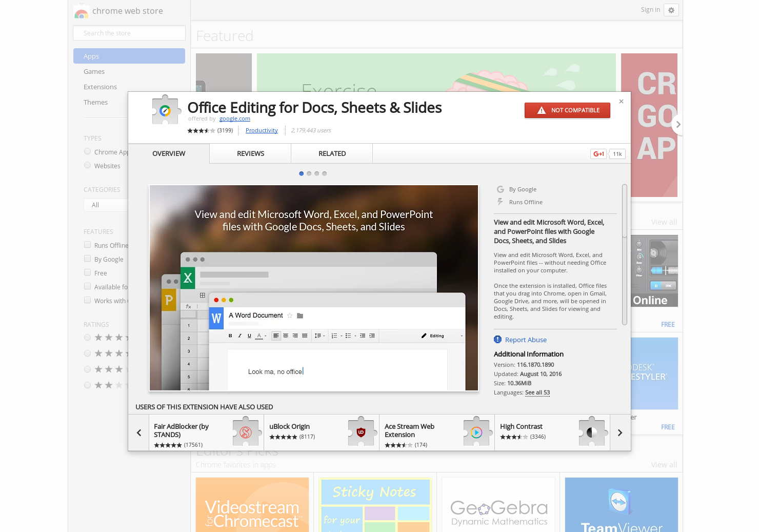Open the Games section

(94, 71)
